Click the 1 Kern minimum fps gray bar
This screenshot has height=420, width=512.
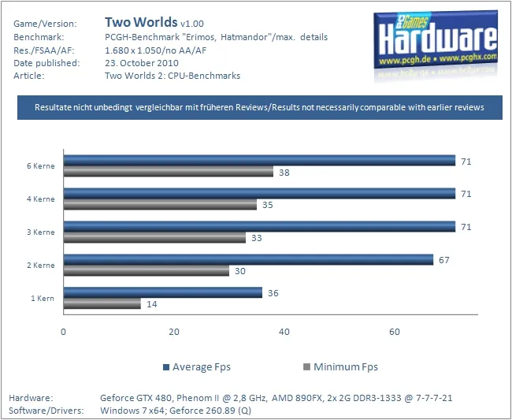tap(102, 303)
